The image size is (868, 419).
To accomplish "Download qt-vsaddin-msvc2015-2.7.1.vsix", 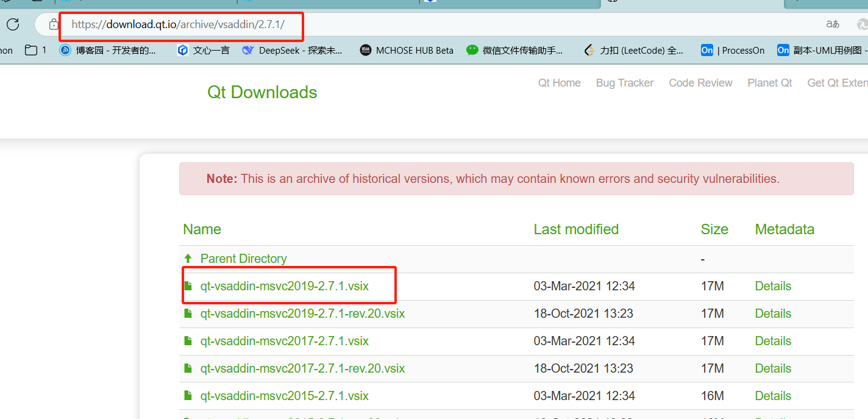I will (x=284, y=396).
